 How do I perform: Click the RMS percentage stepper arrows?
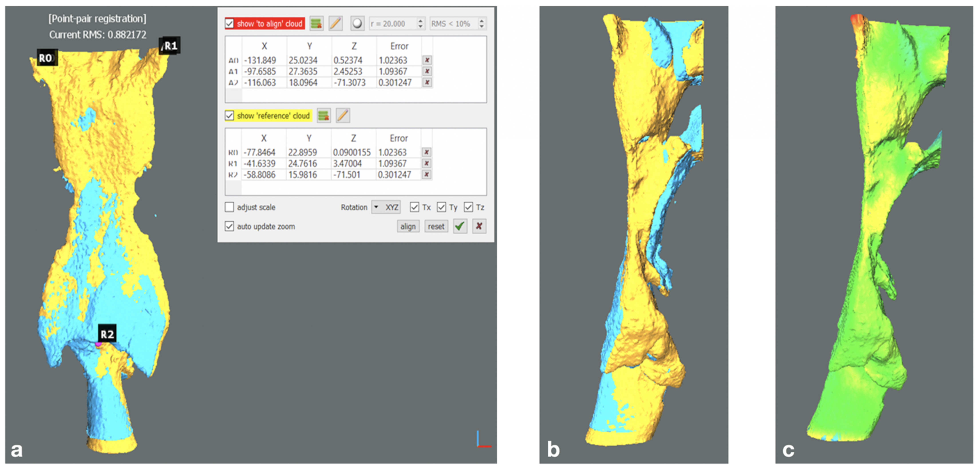482,24
